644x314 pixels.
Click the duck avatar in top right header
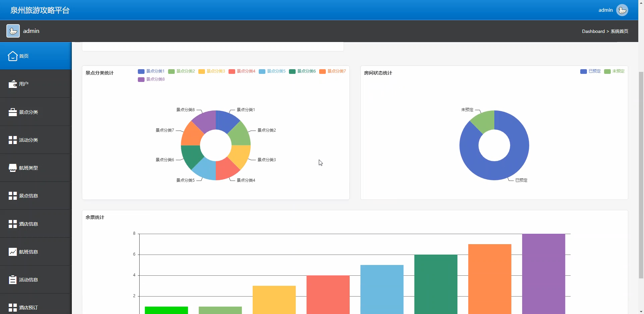click(622, 10)
